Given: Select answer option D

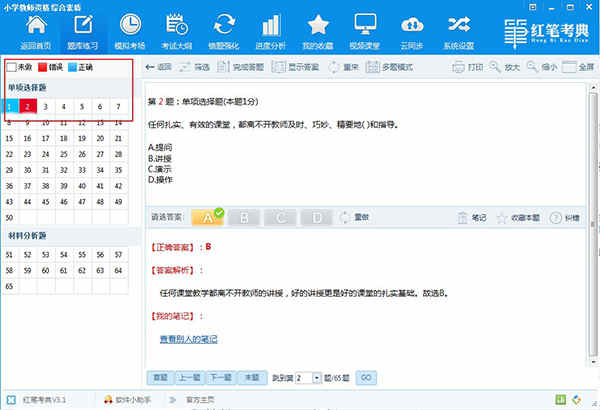Looking at the screenshot, I should coord(316,217).
